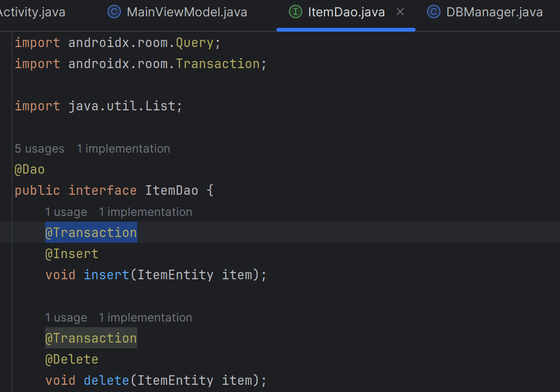Image resolution: width=560 pixels, height=392 pixels.
Task: Click the class icon on MainViewModel.java tab
Action: point(114,12)
